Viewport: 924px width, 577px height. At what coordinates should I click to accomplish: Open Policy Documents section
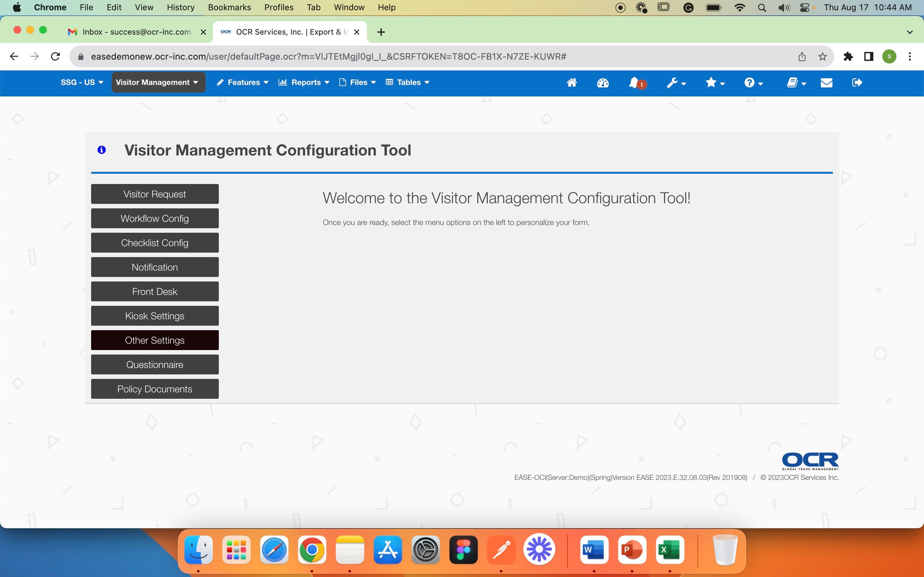point(155,389)
